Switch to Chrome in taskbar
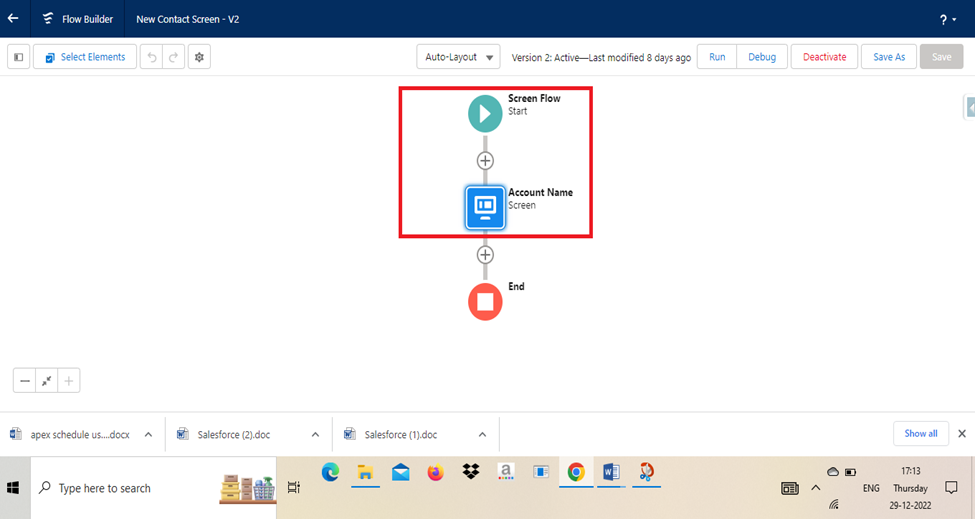The height and width of the screenshot is (519, 975). (x=576, y=473)
